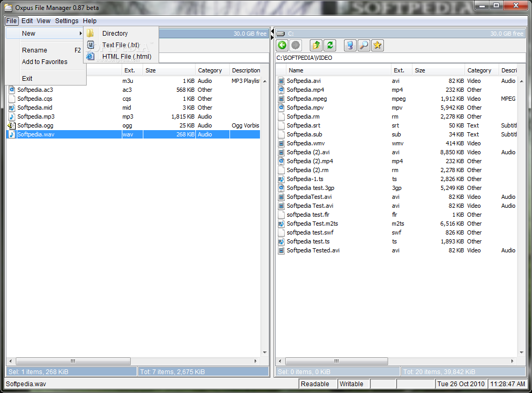Sort right pane by Size column
Screen dimensions: 532x393
(439, 70)
